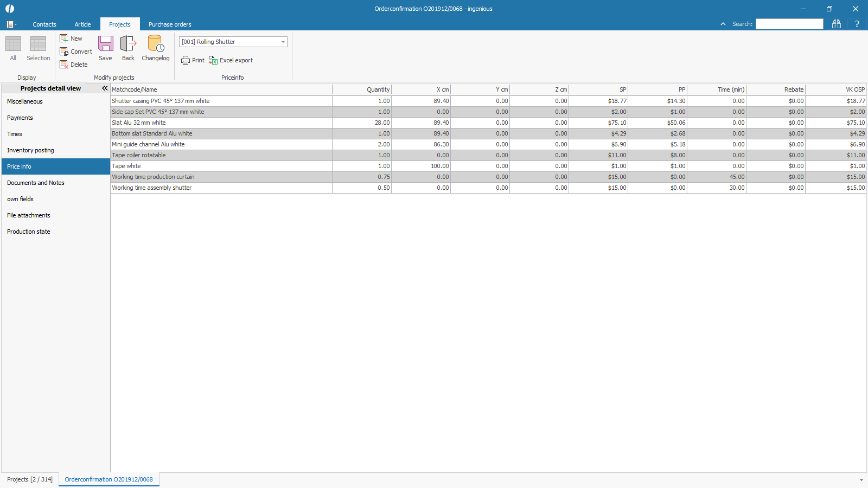Screen dimensions: 868x488
Task: Open the Contacts ribbon tab
Action: (x=44, y=24)
